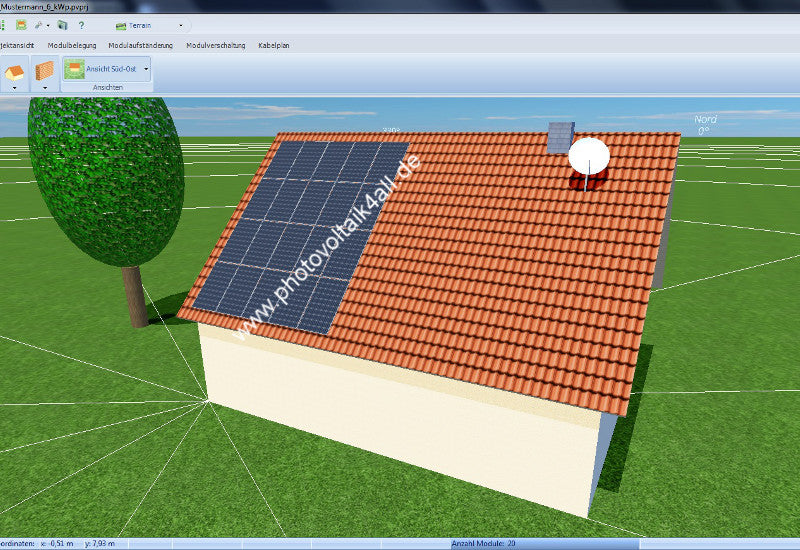
Task: Expand the arrow beside the wrench tool
Action: (x=48, y=26)
